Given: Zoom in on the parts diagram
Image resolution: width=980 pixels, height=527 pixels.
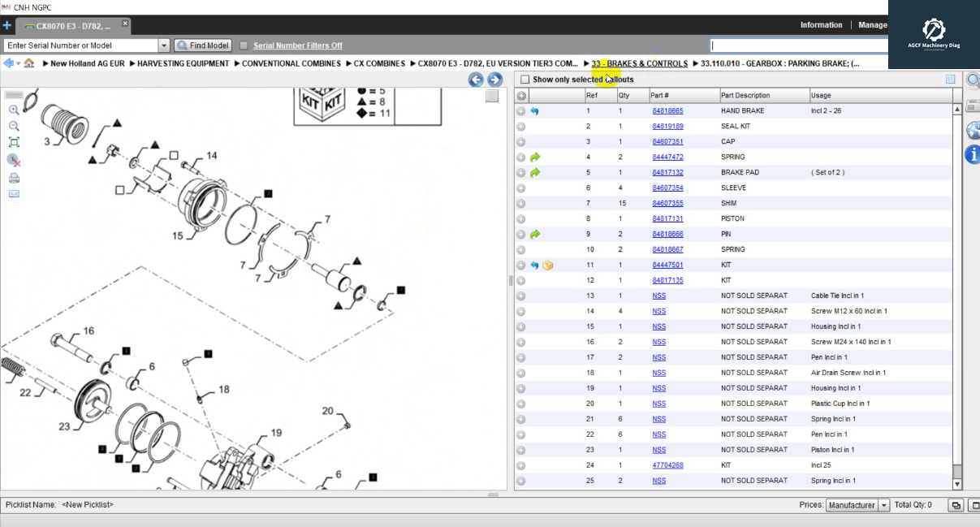Looking at the screenshot, I should [x=14, y=110].
